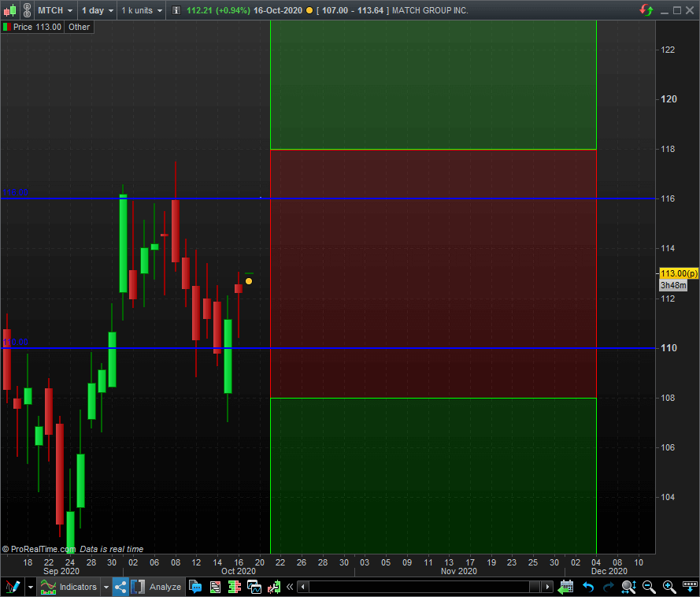Click the red-green refresh arrows icon
This screenshot has height=597, width=700.
tap(646, 10)
